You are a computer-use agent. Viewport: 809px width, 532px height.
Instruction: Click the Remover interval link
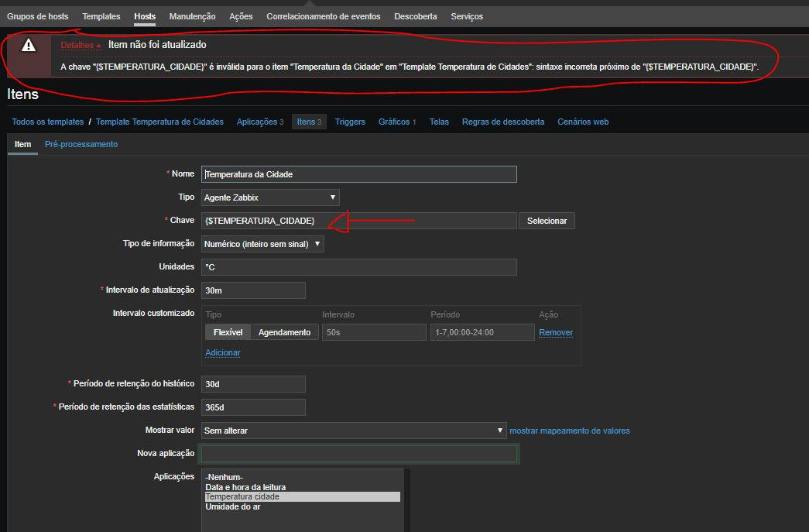556,332
